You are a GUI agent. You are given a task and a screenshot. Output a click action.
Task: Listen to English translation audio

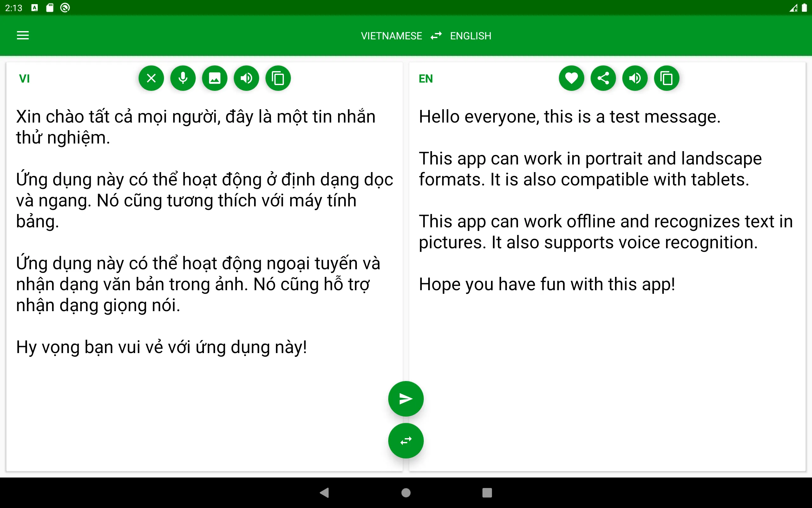coord(635,78)
